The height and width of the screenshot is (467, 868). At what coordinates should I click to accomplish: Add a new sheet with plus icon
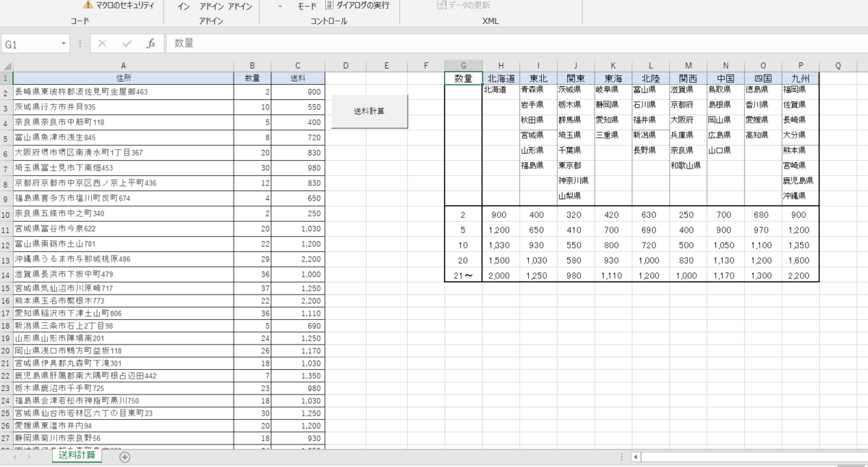[124, 457]
